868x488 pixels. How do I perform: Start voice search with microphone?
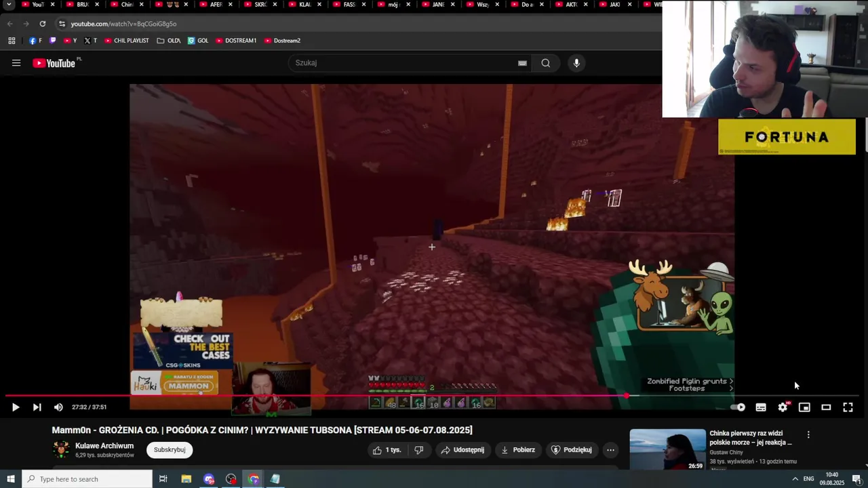pyautogui.click(x=576, y=63)
